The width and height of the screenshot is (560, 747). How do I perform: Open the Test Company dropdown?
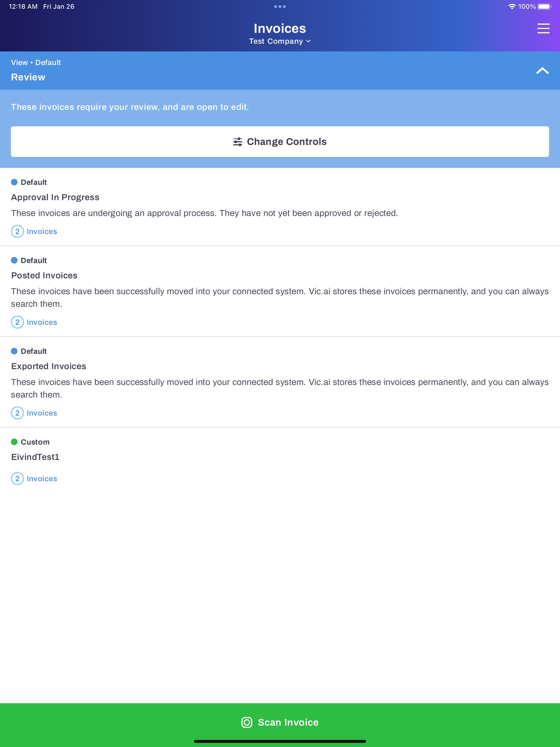280,41
